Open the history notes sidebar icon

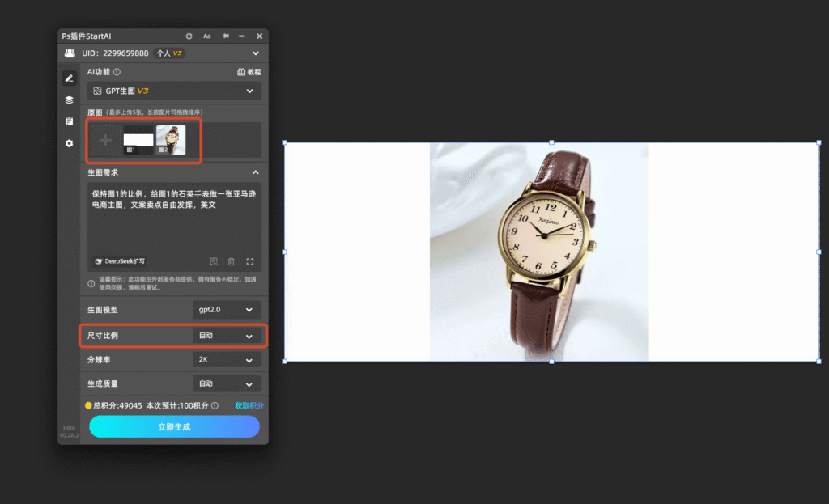70,121
